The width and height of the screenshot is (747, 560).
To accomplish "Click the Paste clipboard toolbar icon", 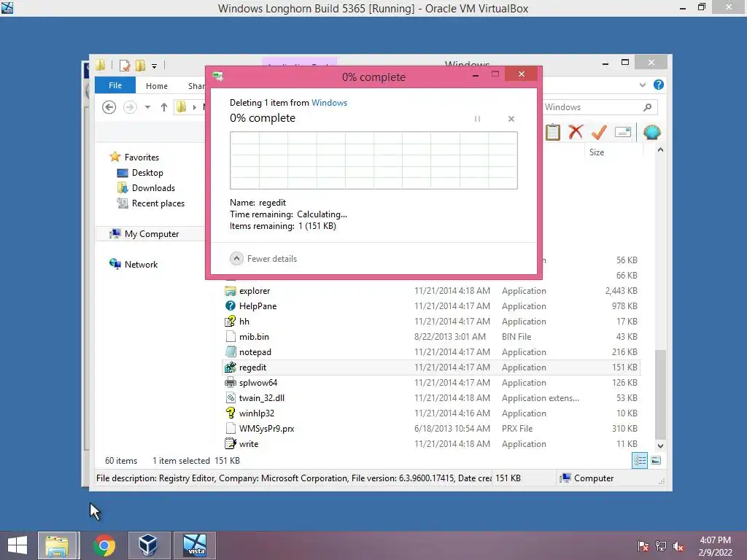I will pos(553,132).
